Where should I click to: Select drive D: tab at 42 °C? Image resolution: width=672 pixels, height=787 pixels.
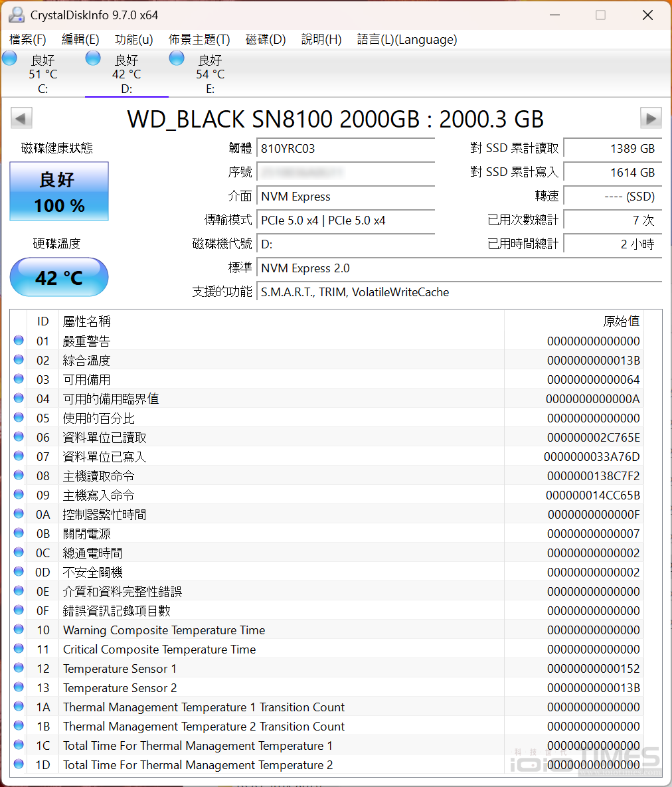click(126, 74)
